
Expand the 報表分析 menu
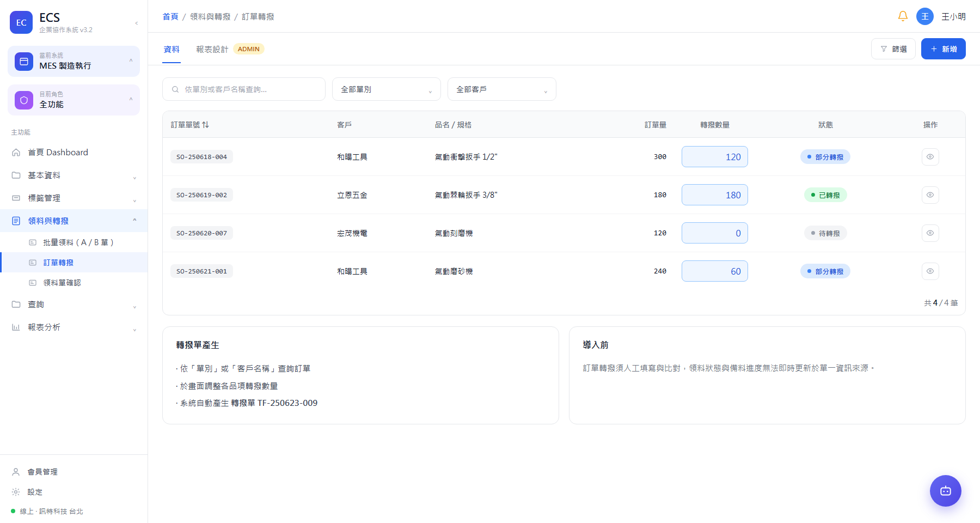pyautogui.click(x=74, y=327)
